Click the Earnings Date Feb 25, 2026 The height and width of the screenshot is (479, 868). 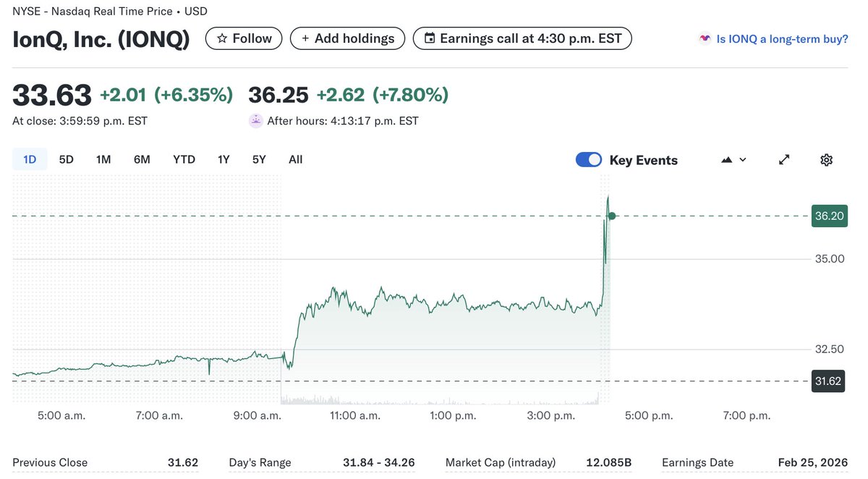[813, 462]
